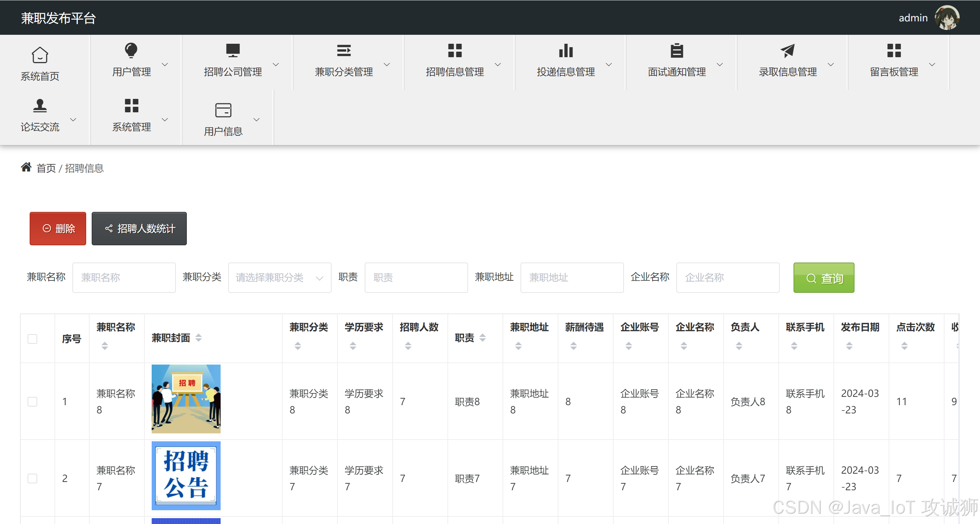Sort by the 点击次数 column arrows

point(905,346)
